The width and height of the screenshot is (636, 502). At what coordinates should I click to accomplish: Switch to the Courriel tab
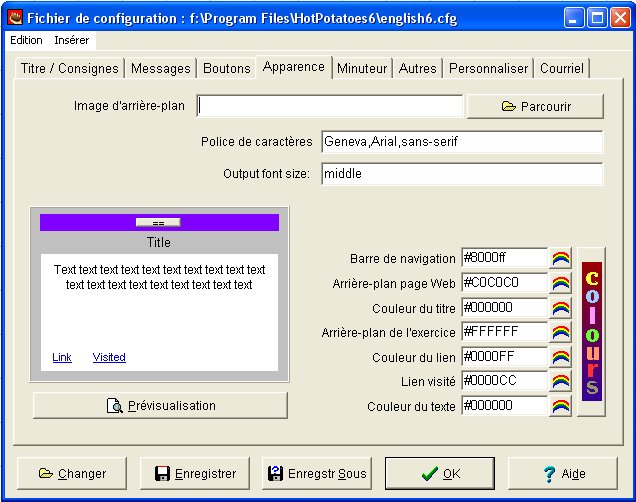(x=562, y=68)
